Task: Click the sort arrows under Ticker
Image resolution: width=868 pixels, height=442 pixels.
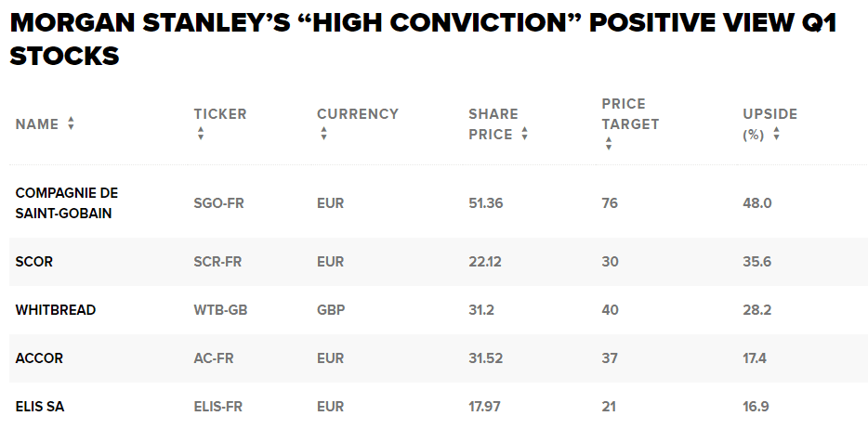Action: tap(200, 135)
